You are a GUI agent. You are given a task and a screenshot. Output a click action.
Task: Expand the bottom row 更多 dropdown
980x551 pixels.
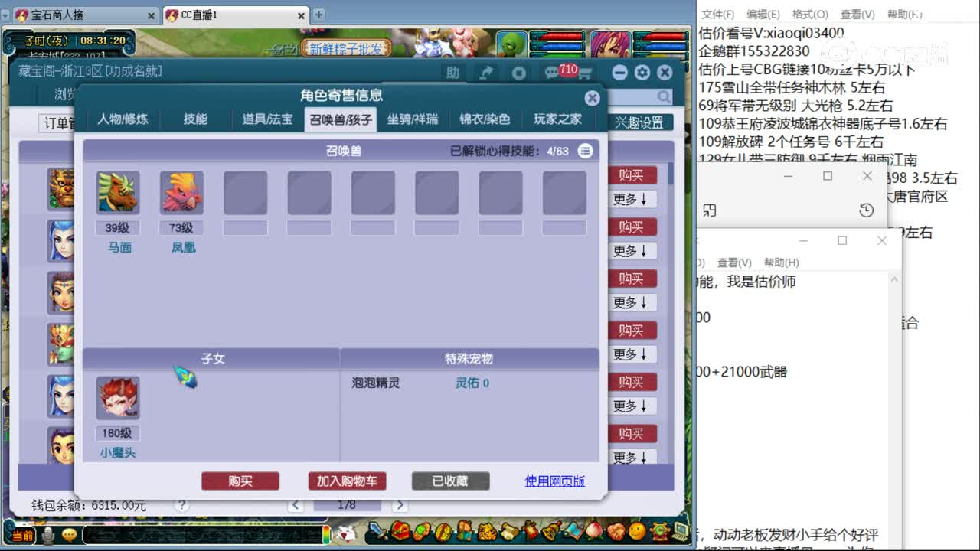(631, 457)
